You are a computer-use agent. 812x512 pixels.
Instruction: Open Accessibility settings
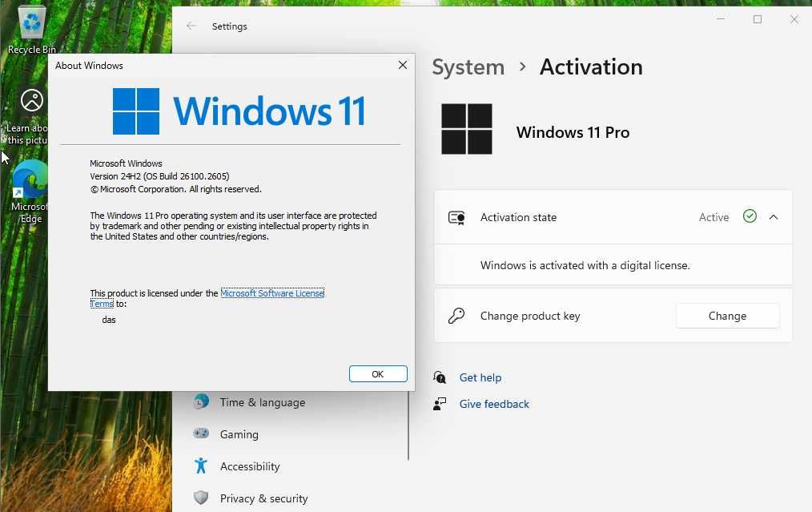click(250, 466)
